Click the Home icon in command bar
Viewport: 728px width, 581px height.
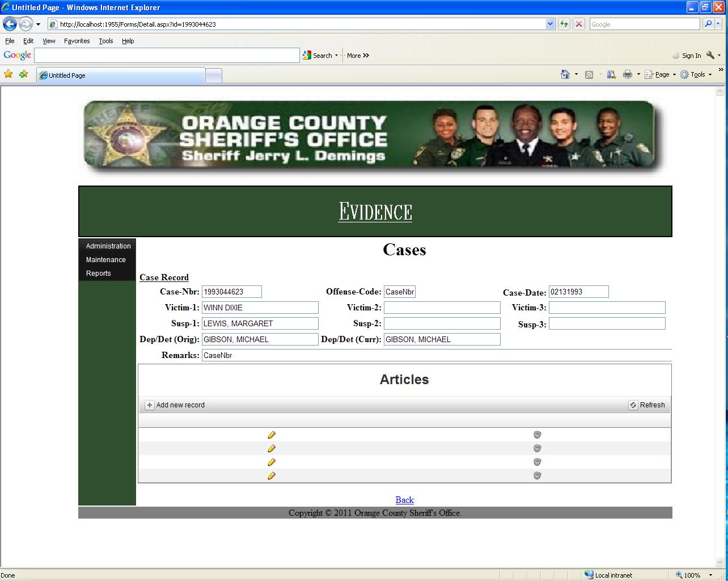coord(565,74)
